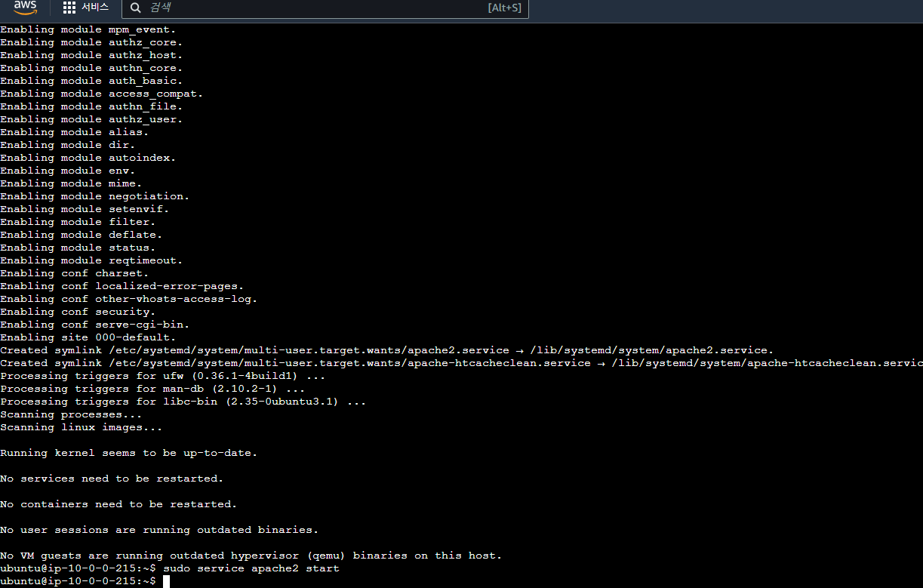Click 'Processing triggers for ufw' line
The height and width of the screenshot is (588, 923).
click(163, 376)
